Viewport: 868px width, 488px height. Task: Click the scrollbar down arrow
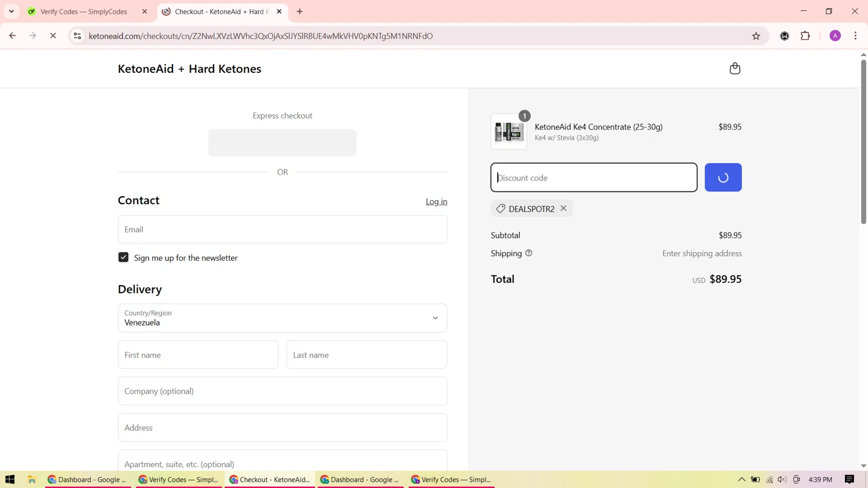click(x=863, y=466)
